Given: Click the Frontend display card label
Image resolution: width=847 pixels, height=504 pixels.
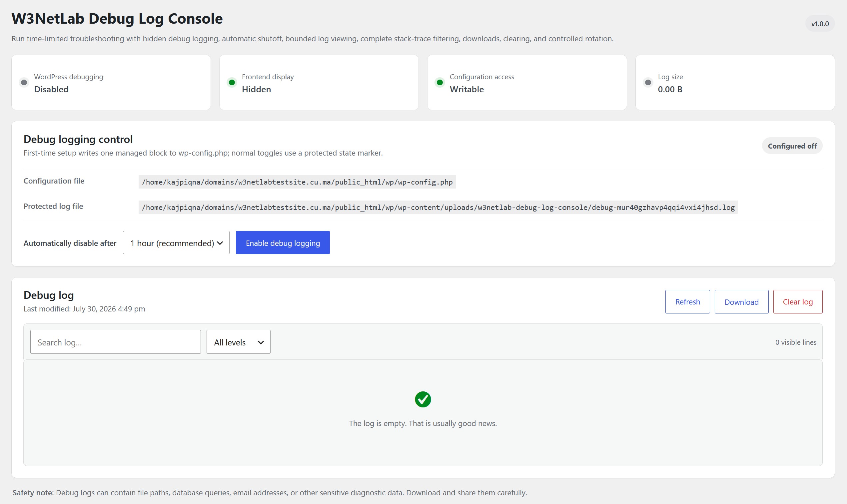Looking at the screenshot, I should point(268,77).
